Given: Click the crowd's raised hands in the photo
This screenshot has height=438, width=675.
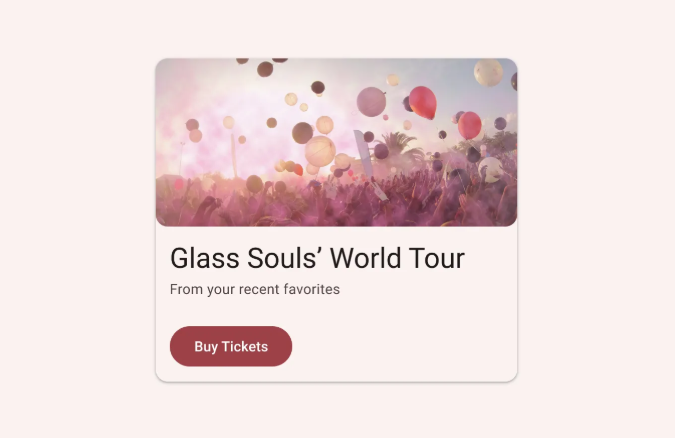Looking at the screenshot, I should [x=336, y=200].
